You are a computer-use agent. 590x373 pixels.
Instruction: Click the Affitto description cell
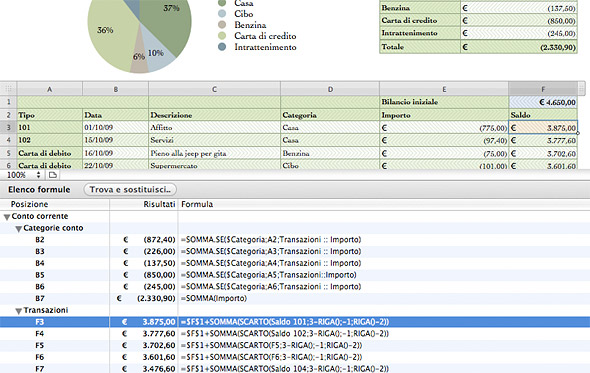pos(214,128)
